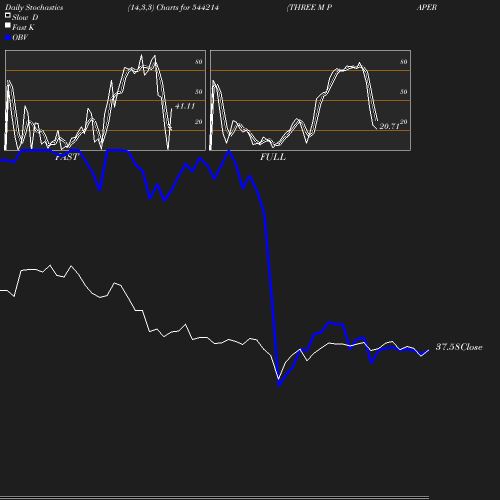Click the 'Fast K' legend text
This screenshot has width=500, height=500.
pos(23,28)
